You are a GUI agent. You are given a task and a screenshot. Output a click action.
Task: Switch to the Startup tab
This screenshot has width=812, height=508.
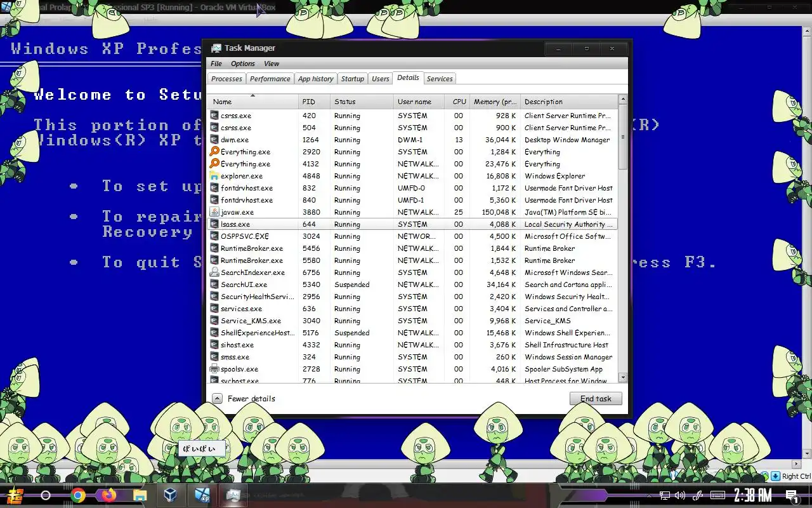point(352,79)
